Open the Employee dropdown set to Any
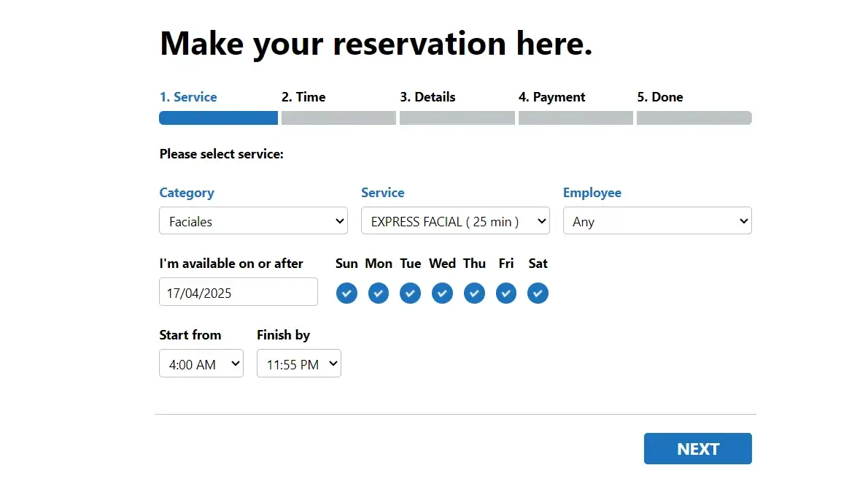The height and width of the screenshot is (503, 868). [656, 221]
